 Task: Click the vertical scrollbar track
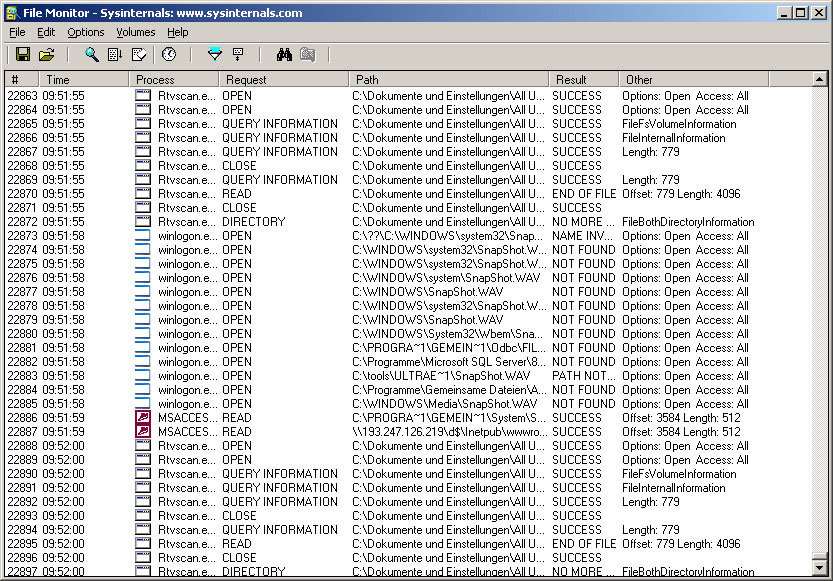click(x=819, y=319)
